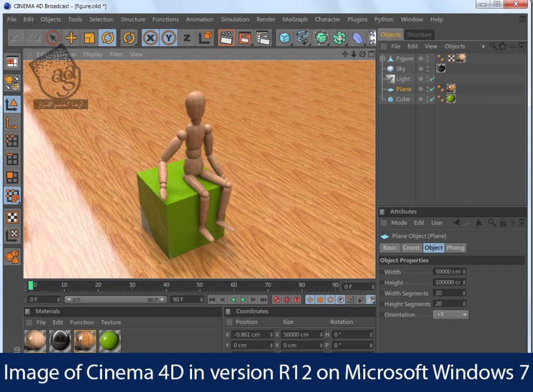Screen dimensions: 533x392
Task: Open the Phong tab
Action: (x=455, y=248)
